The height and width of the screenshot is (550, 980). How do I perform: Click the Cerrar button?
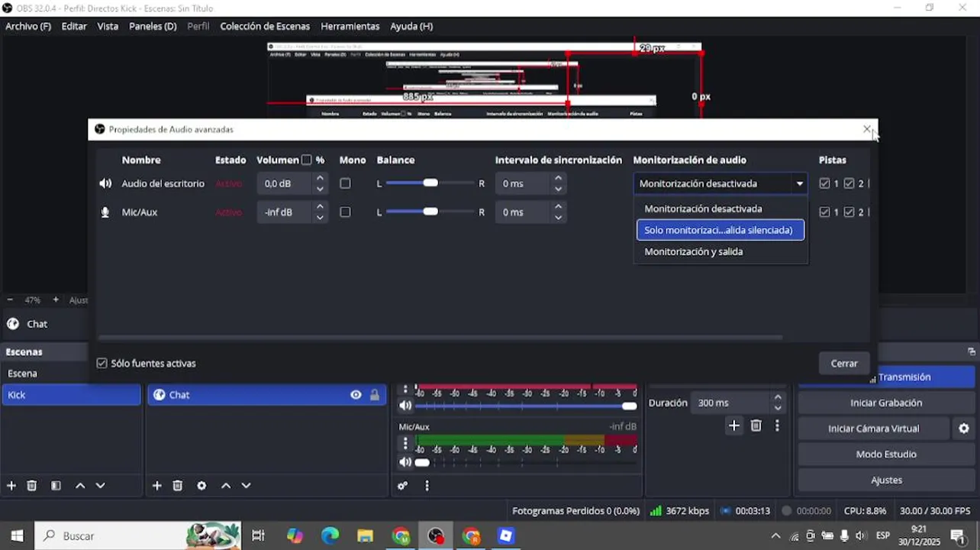[x=844, y=364]
